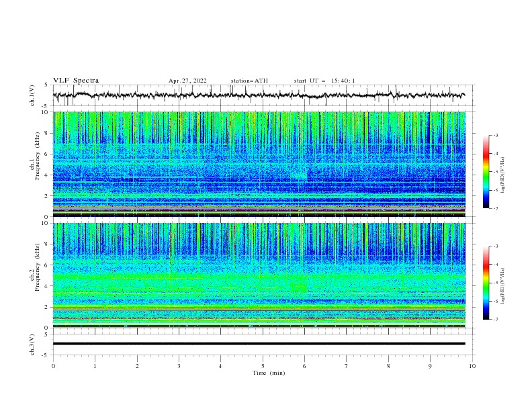Click ch.1 color bar "log(PSD)(V²/Hz)" label
Screen dimensions: 532x411
[x=503, y=175]
